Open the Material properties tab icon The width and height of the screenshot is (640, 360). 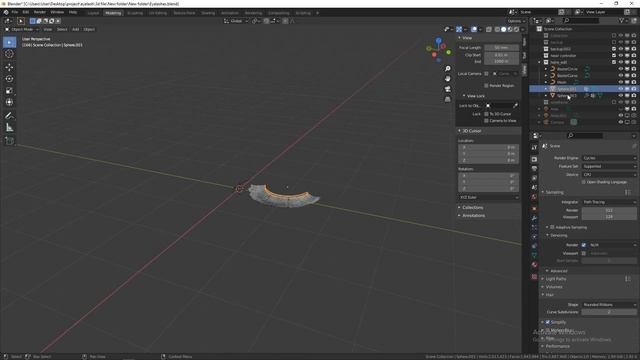(x=534, y=265)
